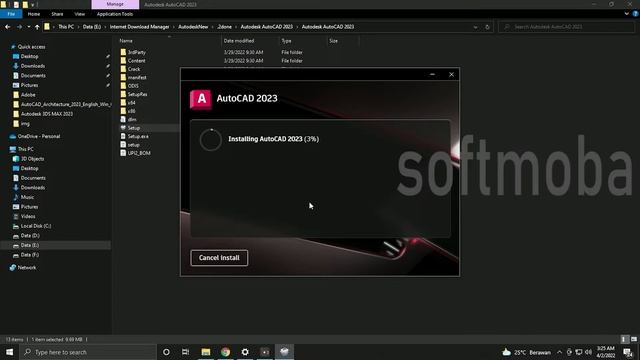
Task: Minimize the AutoCAD 2023 installer window
Action: point(432,74)
